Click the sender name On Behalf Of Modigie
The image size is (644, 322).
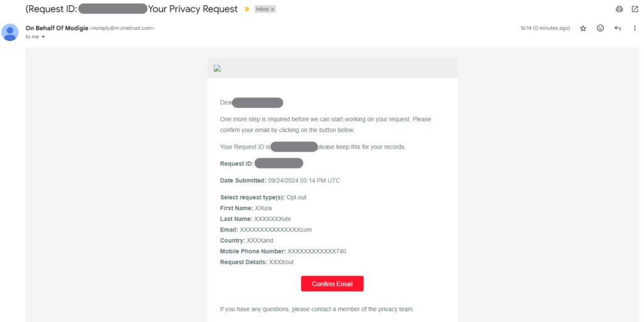(57, 28)
